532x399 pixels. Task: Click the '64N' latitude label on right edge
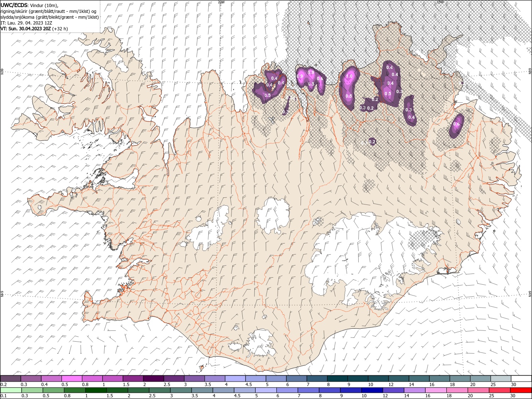click(530, 293)
